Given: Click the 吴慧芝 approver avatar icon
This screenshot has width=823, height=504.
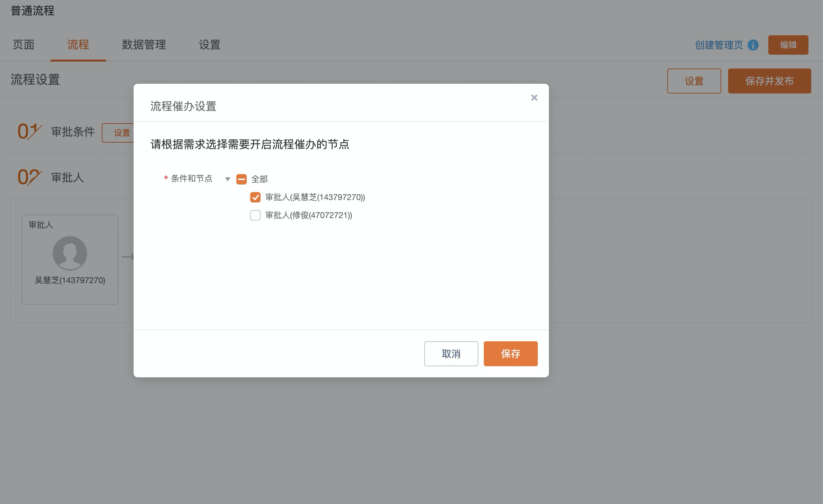Looking at the screenshot, I should pyautogui.click(x=70, y=253).
